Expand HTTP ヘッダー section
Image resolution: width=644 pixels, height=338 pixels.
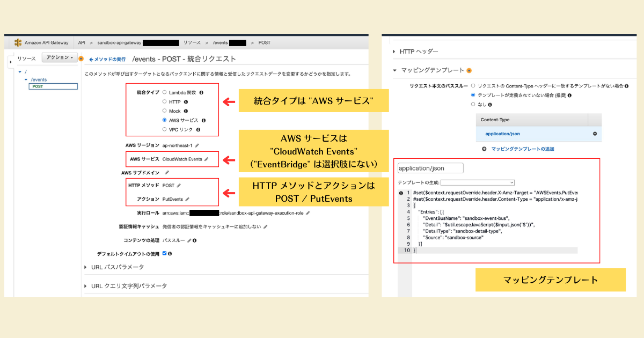[x=394, y=52]
